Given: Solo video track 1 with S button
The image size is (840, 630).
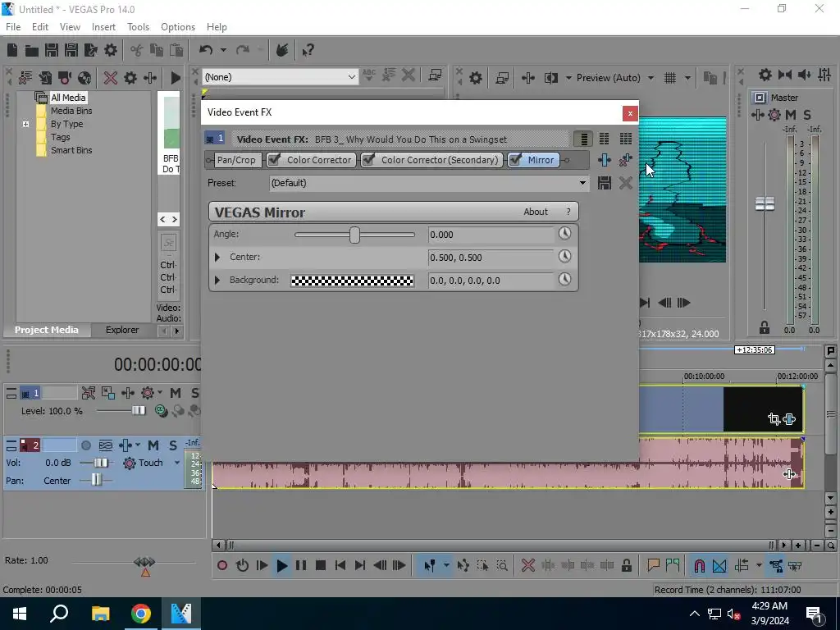Looking at the screenshot, I should [194, 393].
